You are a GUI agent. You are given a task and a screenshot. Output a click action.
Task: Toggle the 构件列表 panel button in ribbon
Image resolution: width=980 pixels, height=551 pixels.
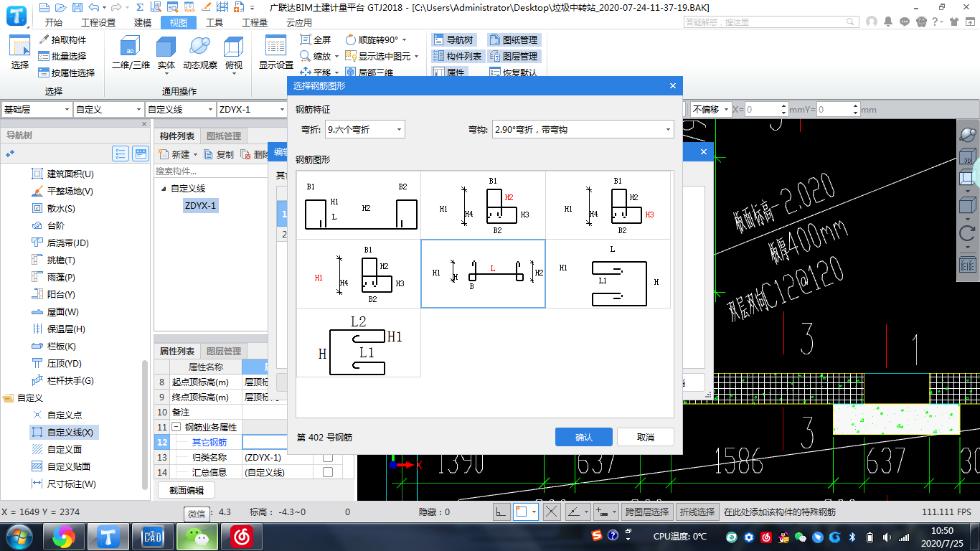457,56
